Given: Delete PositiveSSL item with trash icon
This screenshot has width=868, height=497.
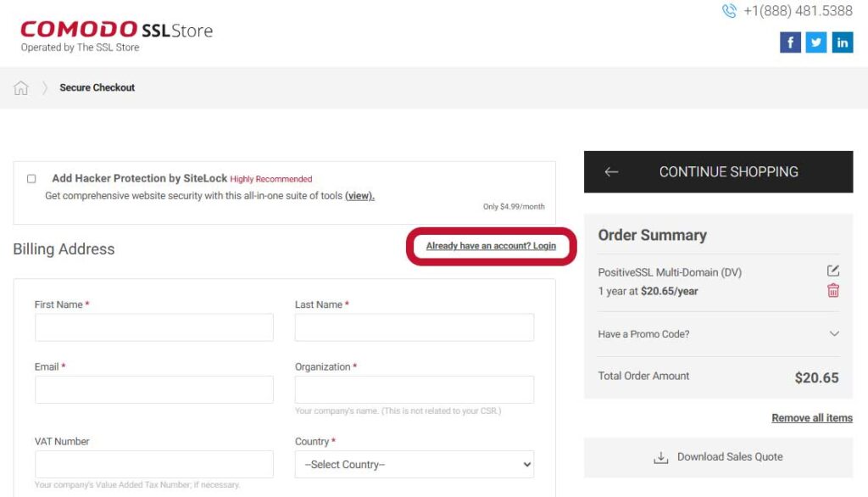Looking at the screenshot, I should click(833, 290).
